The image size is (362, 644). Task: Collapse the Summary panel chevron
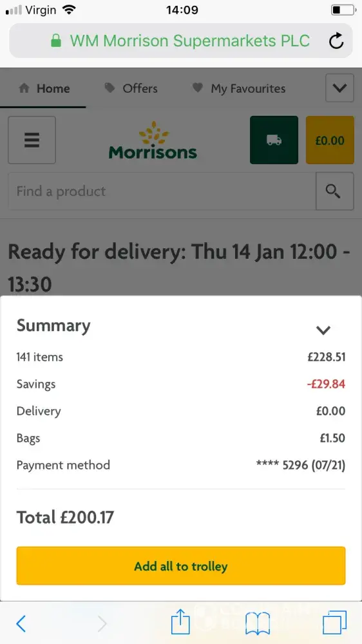[323, 330]
